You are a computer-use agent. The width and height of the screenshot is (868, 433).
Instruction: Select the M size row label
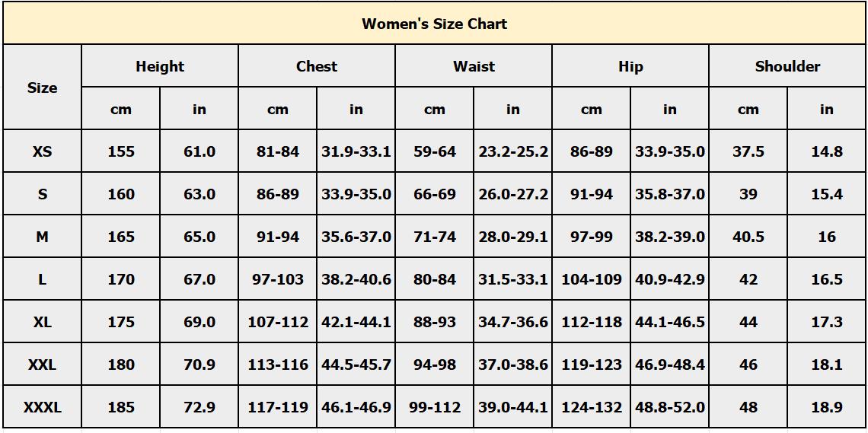point(43,237)
